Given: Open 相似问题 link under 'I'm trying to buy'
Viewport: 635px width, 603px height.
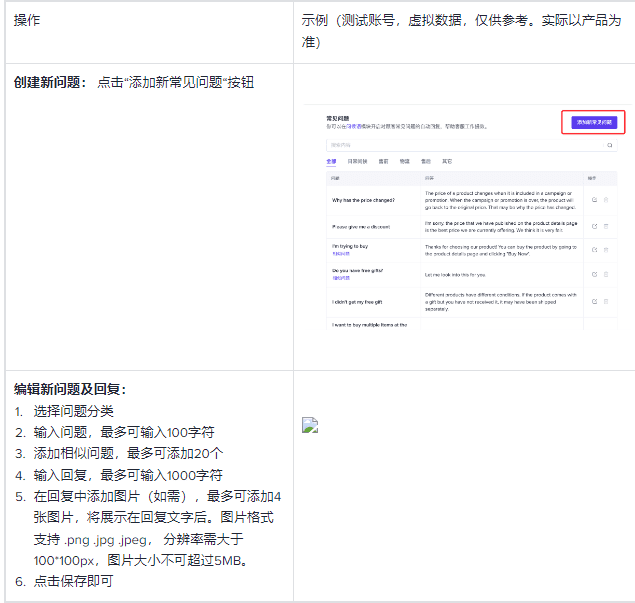Looking at the screenshot, I should click(341, 254).
